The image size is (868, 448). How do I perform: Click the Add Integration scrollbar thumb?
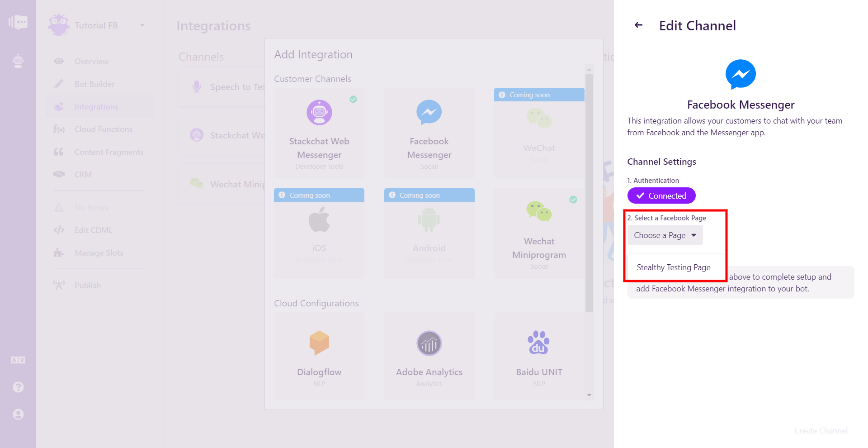pyautogui.click(x=589, y=193)
